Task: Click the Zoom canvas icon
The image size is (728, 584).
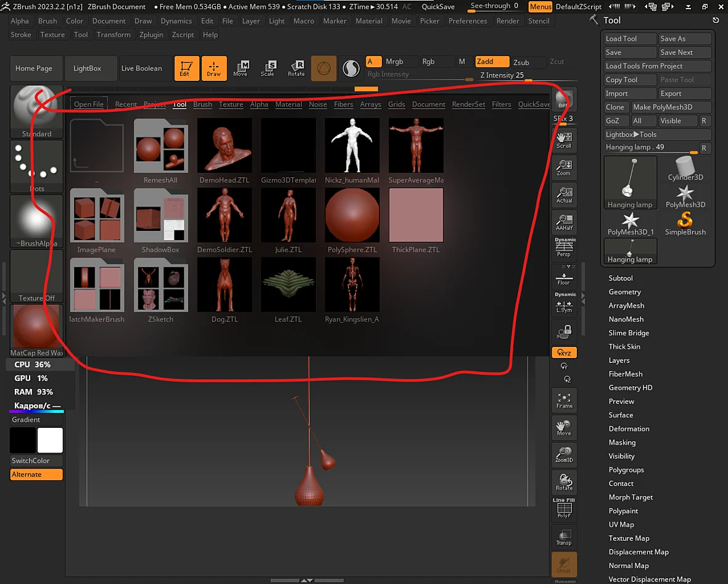Action: pyautogui.click(x=564, y=167)
